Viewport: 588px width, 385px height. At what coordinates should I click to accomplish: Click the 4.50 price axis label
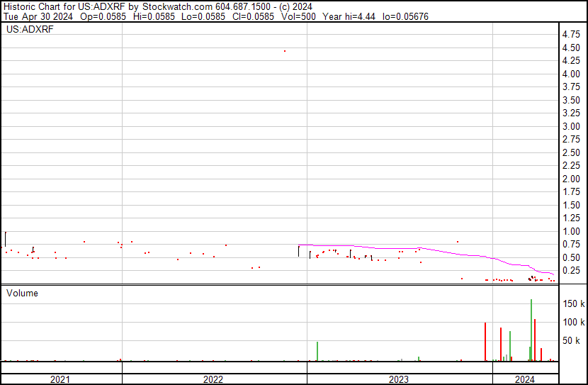point(571,48)
